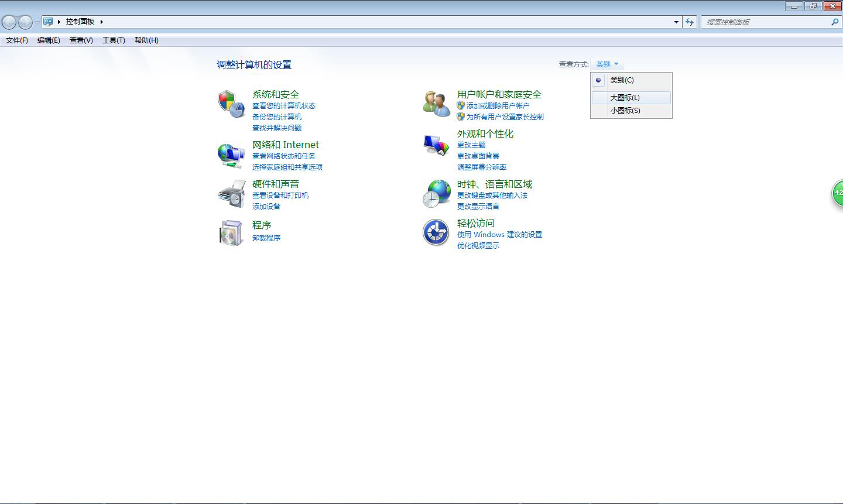The width and height of the screenshot is (843, 504).
Task: Click the forward navigation arrow
Action: click(x=25, y=22)
